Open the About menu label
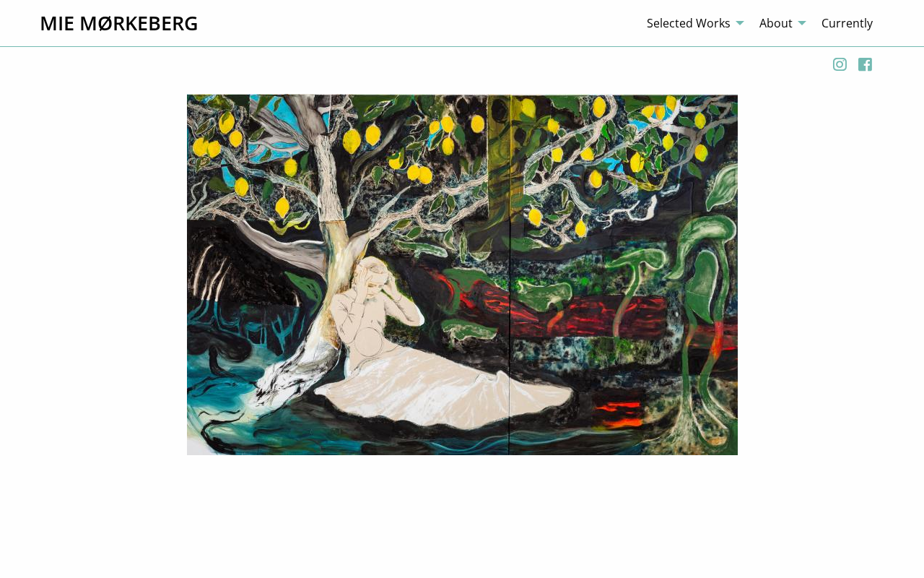924x578 pixels. point(776,23)
